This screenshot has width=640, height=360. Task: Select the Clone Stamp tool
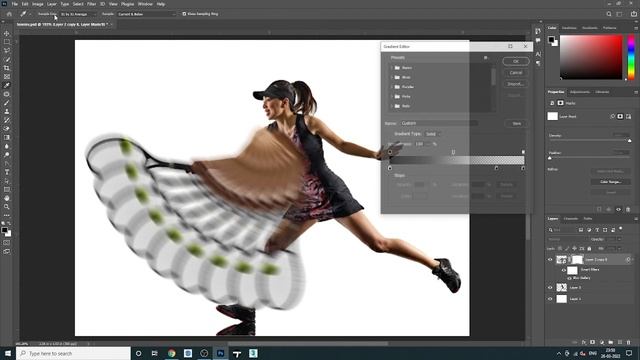point(7,111)
